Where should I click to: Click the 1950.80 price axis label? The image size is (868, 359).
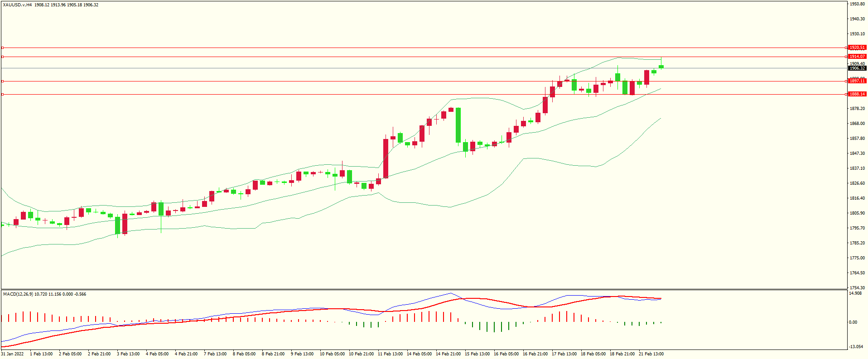point(857,4)
